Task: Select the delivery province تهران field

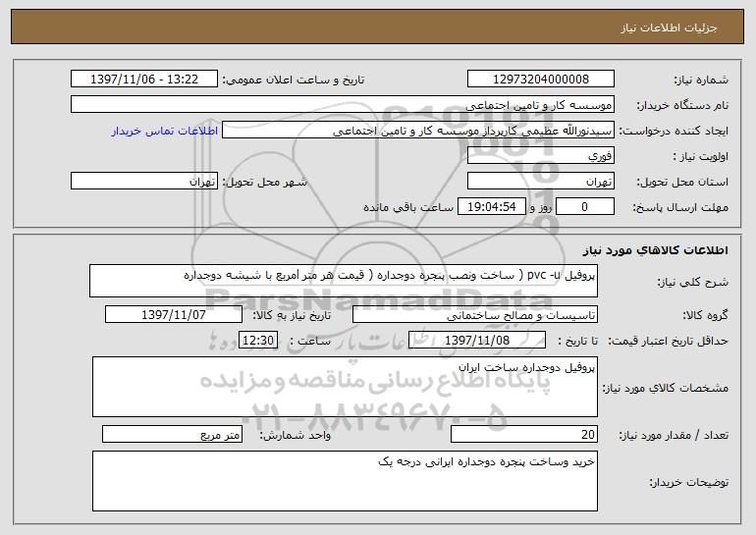Action: 540,182
